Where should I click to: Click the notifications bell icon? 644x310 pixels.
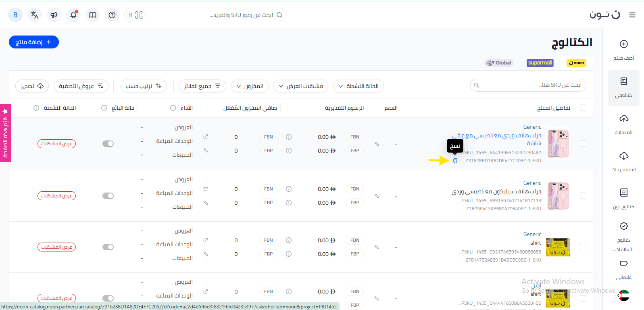[x=73, y=15]
